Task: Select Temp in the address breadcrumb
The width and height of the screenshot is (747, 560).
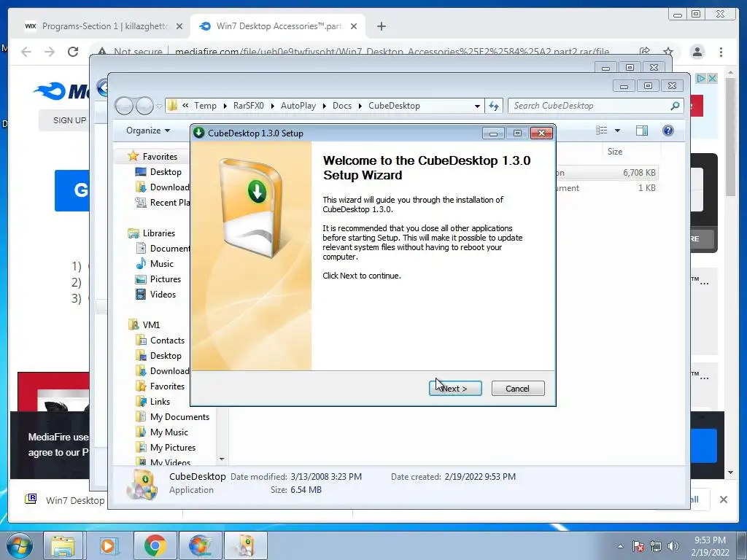Action: [x=205, y=106]
